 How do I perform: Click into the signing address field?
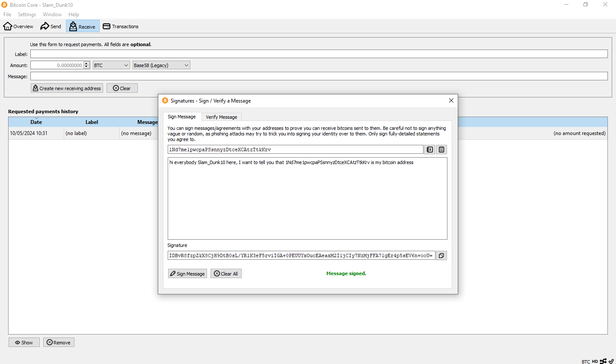[x=296, y=150]
